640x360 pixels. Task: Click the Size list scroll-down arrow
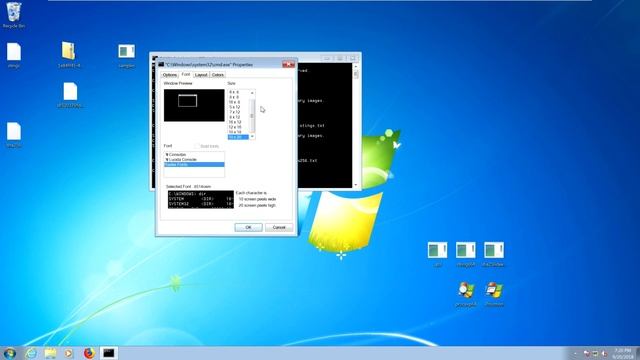tap(252, 136)
